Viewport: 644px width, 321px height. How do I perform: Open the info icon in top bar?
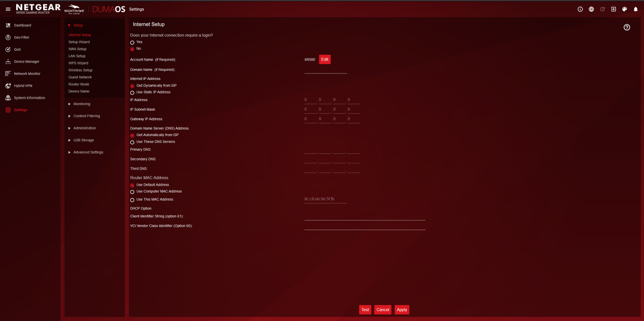click(580, 9)
